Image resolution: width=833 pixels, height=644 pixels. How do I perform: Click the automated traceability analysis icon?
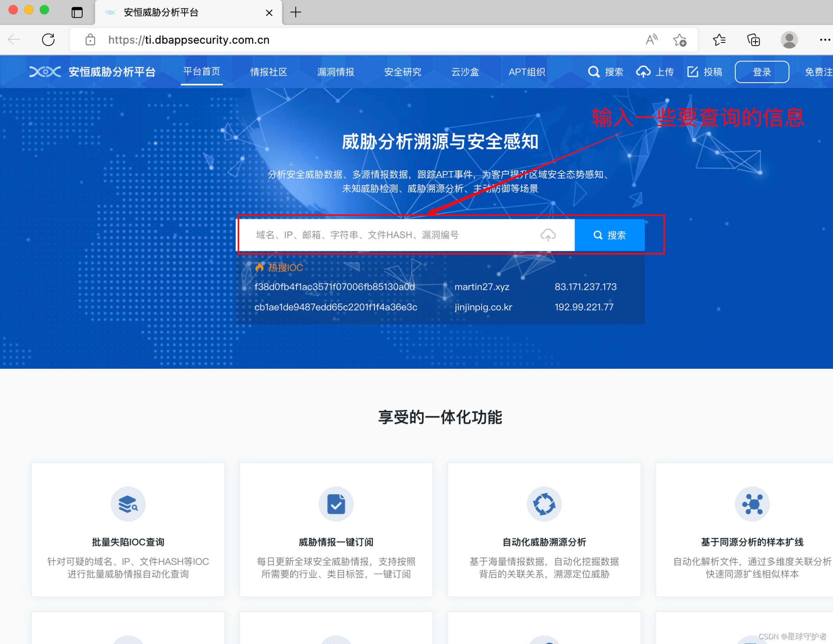click(x=544, y=504)
